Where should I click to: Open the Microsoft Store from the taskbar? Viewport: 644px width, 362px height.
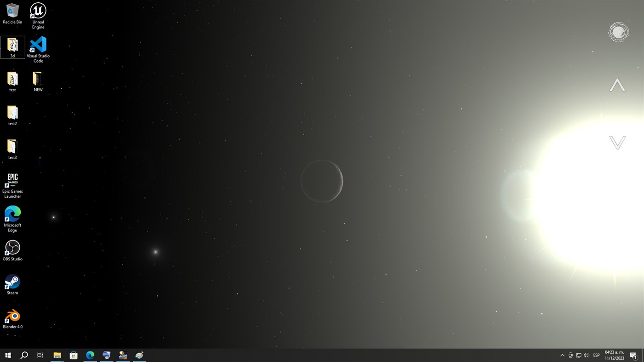coord(73,355)
